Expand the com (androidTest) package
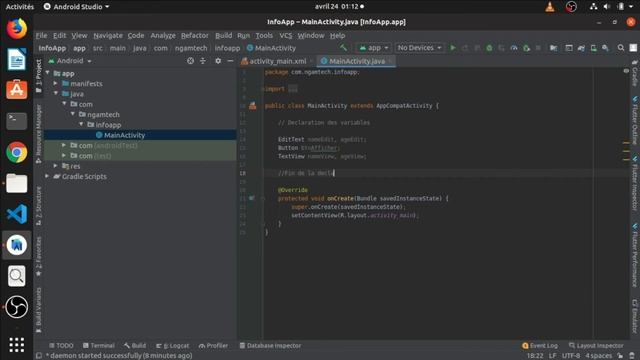The image size is (640, 360). [64, 145]
